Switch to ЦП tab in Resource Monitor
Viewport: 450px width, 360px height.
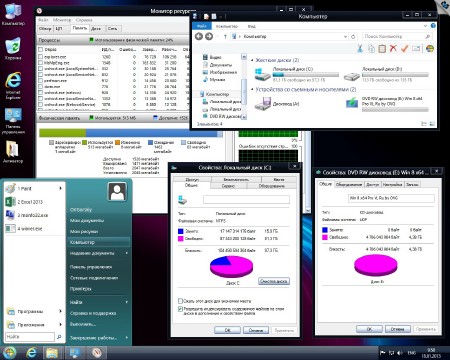[59, 29]
